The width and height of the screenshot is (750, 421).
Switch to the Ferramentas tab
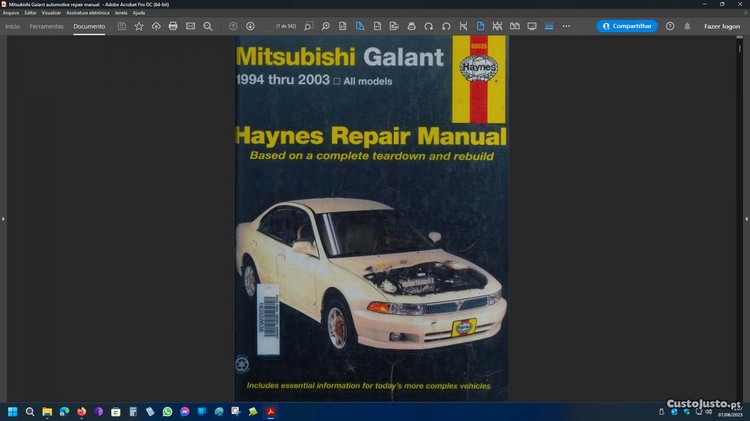click(46, 26)
